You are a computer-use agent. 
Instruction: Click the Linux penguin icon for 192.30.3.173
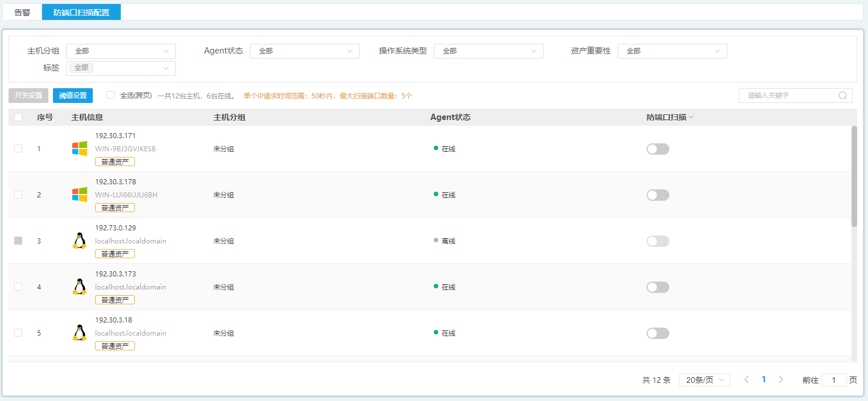coord(80,287)
